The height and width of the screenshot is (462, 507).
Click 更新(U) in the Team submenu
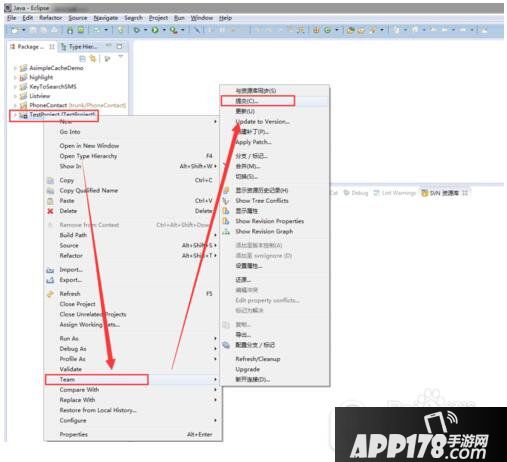[x=245, y=111]
